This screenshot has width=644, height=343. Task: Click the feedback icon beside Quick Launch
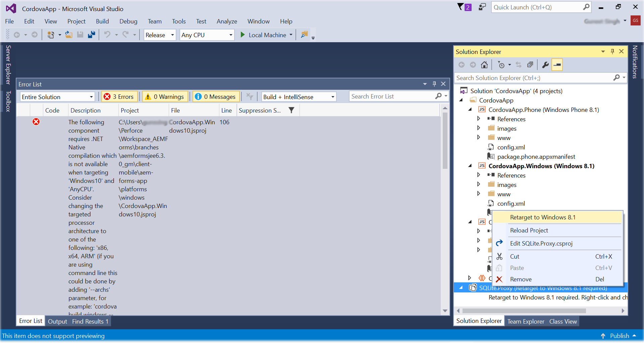(x=482, y=7)
